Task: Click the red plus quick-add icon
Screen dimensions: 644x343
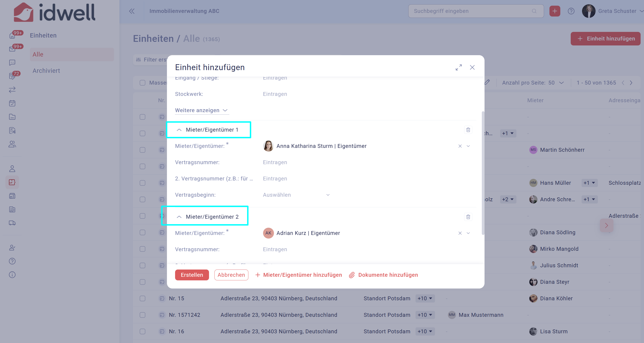Action: 554,11
